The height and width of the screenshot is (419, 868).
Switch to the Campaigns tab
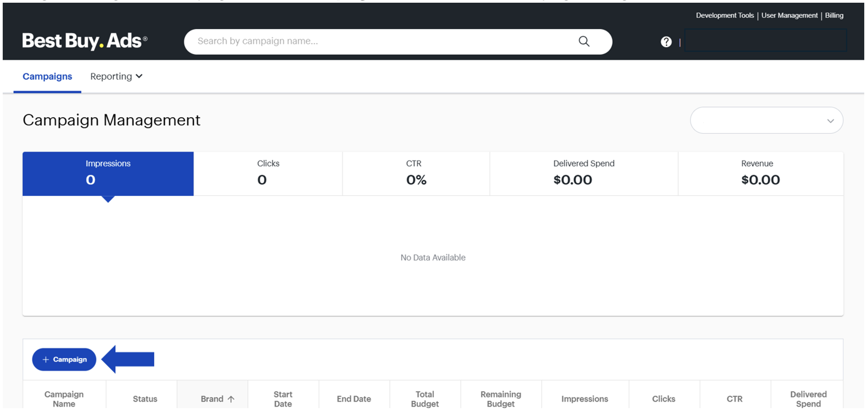click(x=47, y=76)
